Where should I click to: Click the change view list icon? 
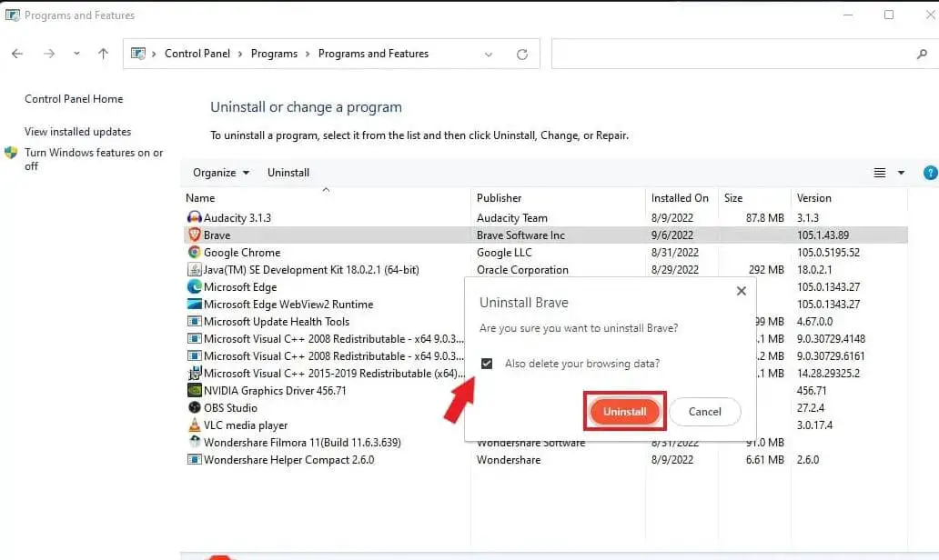coord(879,173)
